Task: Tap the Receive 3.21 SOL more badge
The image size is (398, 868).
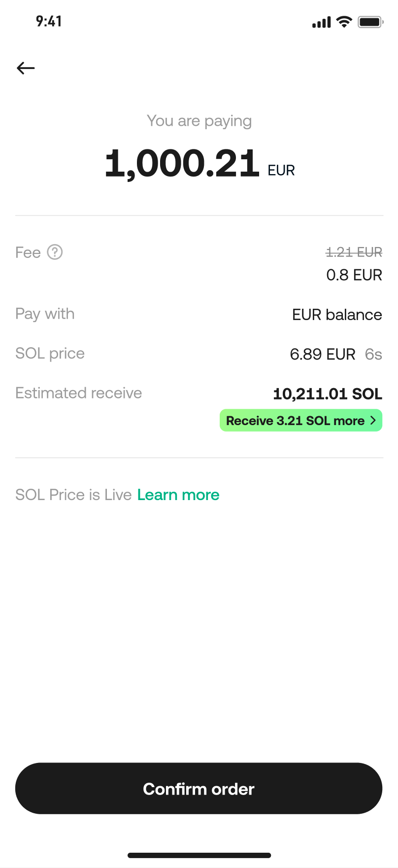Action: [x=295, y=421]
